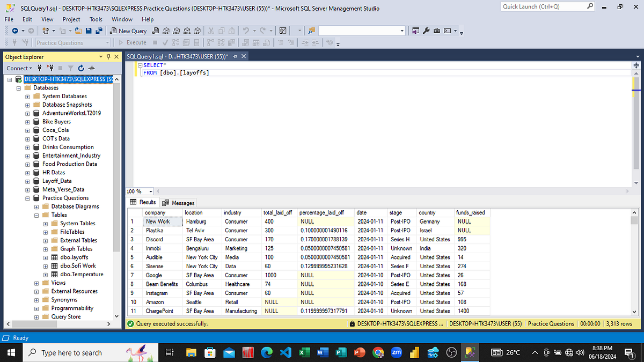Expand the AdventureWorksLT2019 database node
644x362 pixels.
[27, 113]
